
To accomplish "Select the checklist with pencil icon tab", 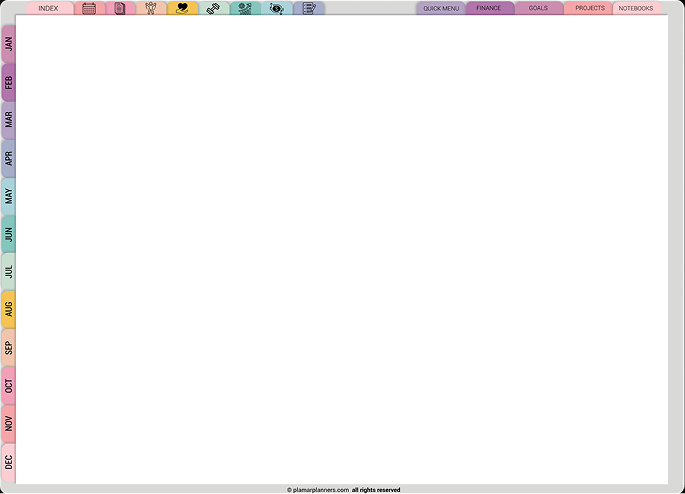I will click(x=309, y=8).
